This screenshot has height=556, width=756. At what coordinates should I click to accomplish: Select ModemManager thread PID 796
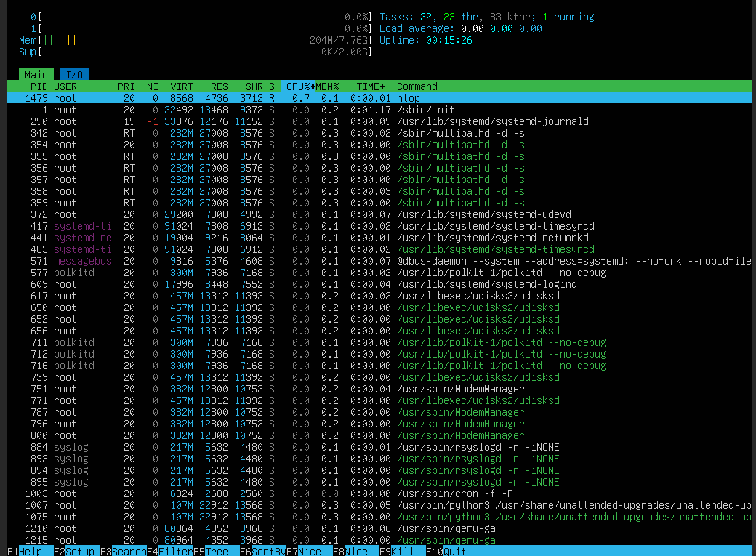[x=379, y=424]
